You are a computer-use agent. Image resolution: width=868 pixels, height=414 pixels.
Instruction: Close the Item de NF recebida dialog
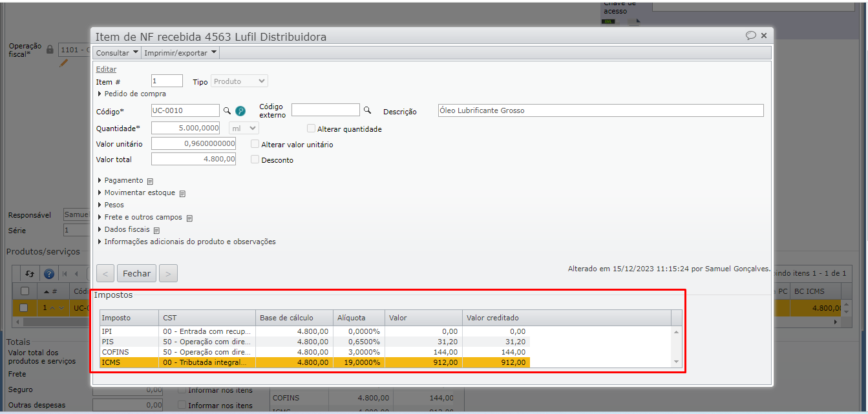coord(764,36)
